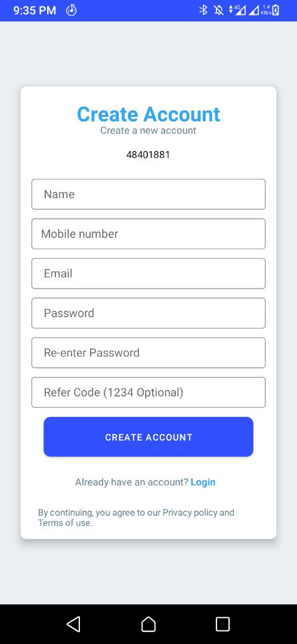Tap the music timer icon beside clock
Viewport: 297px width, 644px height.
pyautogui.click(x=72, y=10)
